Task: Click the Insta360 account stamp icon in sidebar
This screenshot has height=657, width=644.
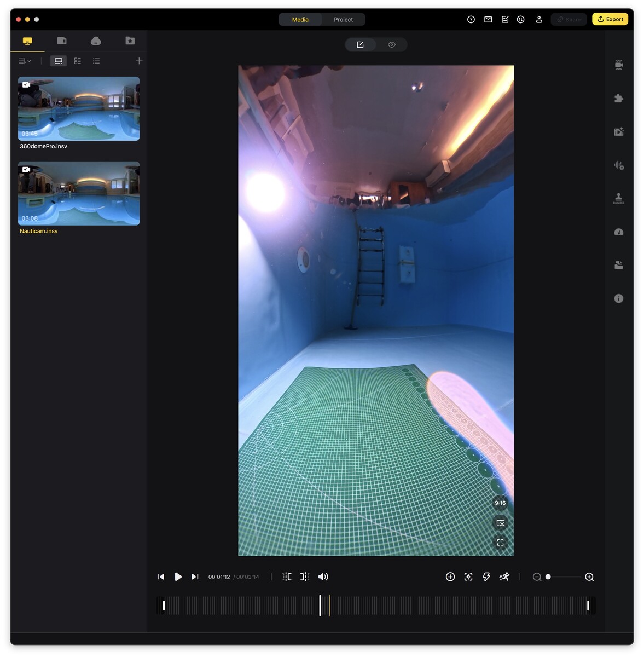Action: tap(618, 198)
